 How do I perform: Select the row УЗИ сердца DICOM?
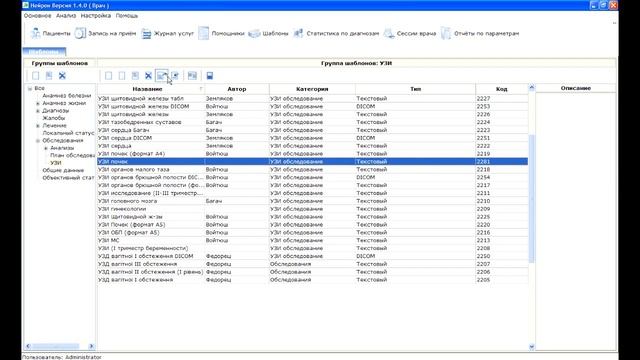312,138
